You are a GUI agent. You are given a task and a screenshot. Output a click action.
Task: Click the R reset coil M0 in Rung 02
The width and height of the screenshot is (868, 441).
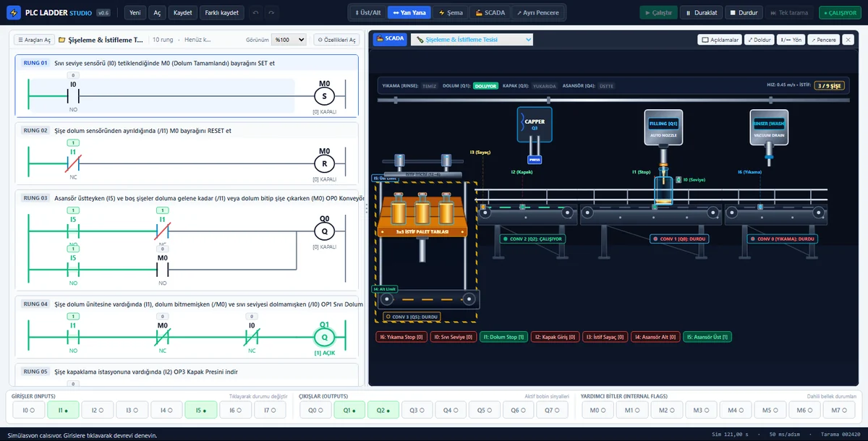coord(324,163)
